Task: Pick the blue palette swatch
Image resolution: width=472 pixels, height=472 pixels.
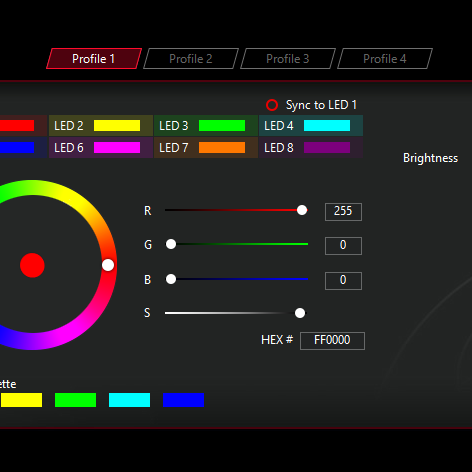Action: tap(183, 400)
